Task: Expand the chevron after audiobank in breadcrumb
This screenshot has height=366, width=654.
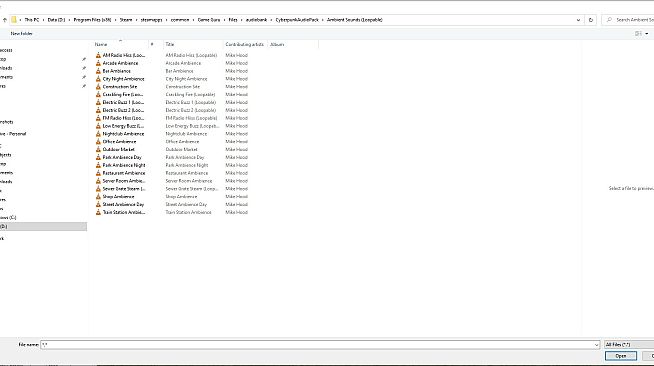Action: [x=272, y=20]
